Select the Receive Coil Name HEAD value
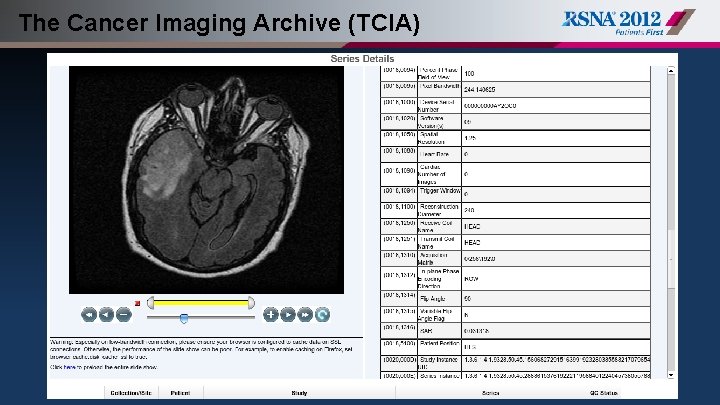This screenshot has height=405, width=720. (x=472, y=226)
